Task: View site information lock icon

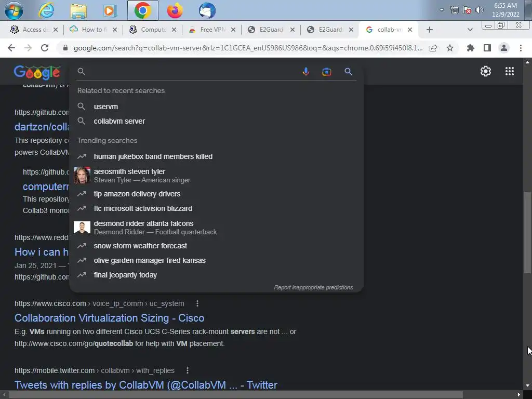Action: pos(65,48)
